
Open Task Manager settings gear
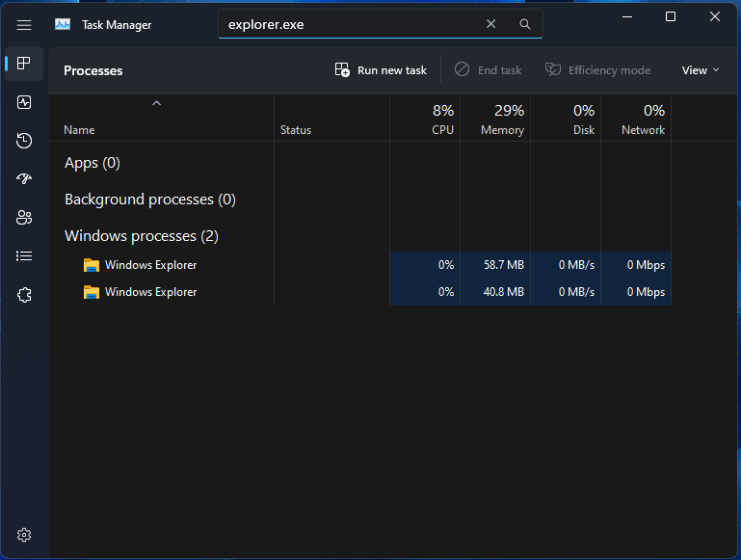(x=24, y=535)
